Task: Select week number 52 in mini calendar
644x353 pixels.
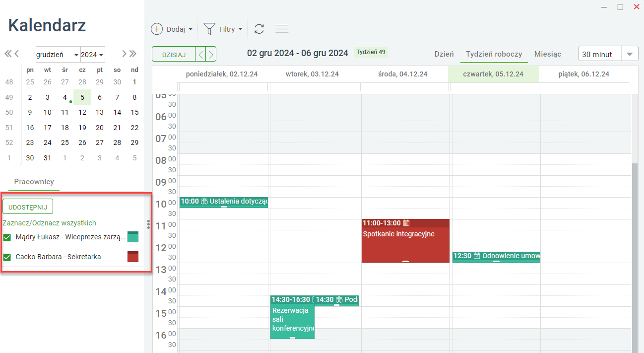Action: 10,142
